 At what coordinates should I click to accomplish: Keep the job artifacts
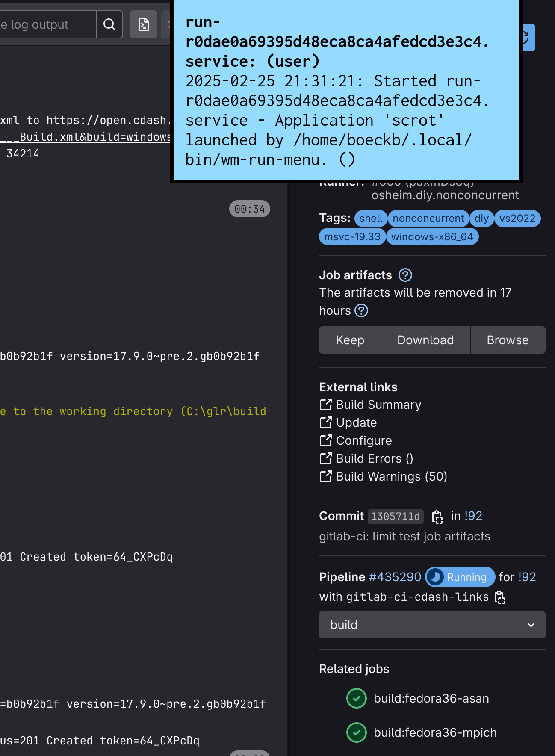tap(350, 340)
